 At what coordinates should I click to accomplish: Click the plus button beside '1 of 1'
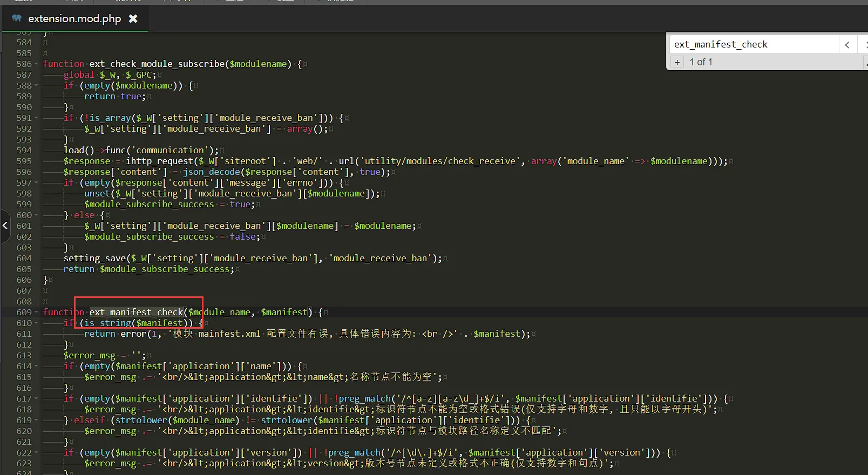point(677,62)
